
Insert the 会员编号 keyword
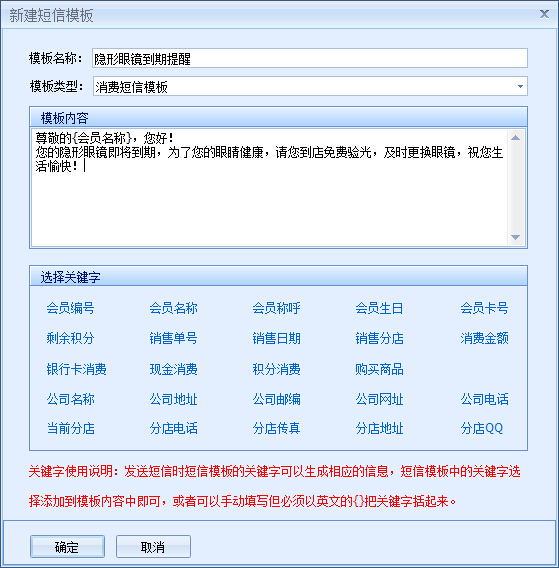pyautogui.click(x=70, y=308)
